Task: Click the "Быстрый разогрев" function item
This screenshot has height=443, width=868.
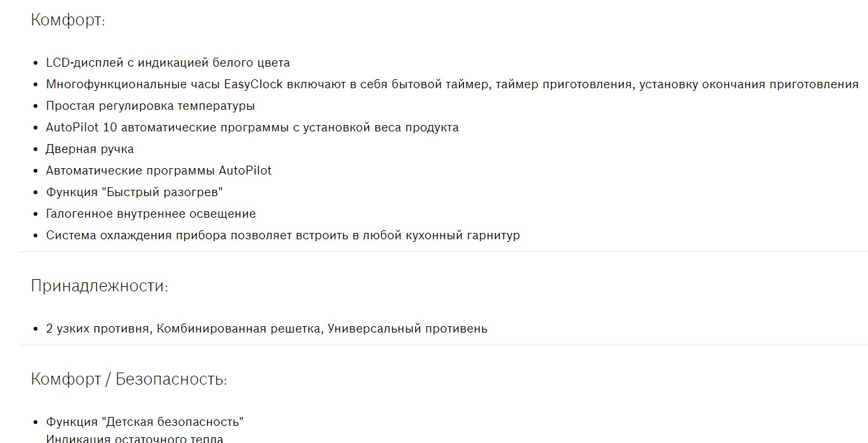Action: pos(134,192)
